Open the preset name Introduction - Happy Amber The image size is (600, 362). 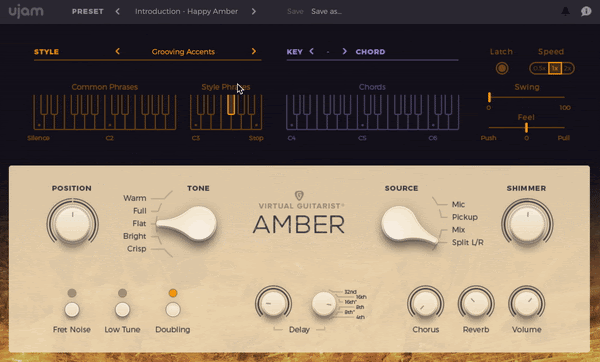tap(186, 11)
